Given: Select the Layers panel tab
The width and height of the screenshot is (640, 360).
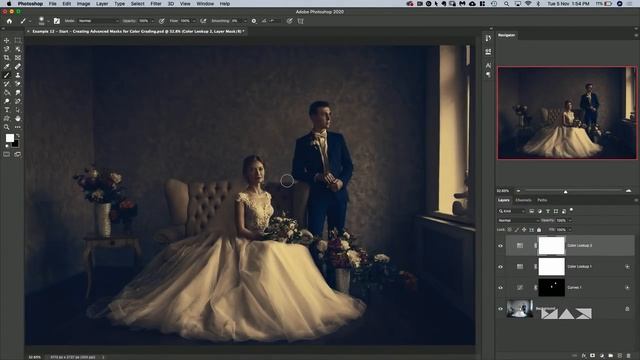Looking at the screenshot, I should pos(504,200).
